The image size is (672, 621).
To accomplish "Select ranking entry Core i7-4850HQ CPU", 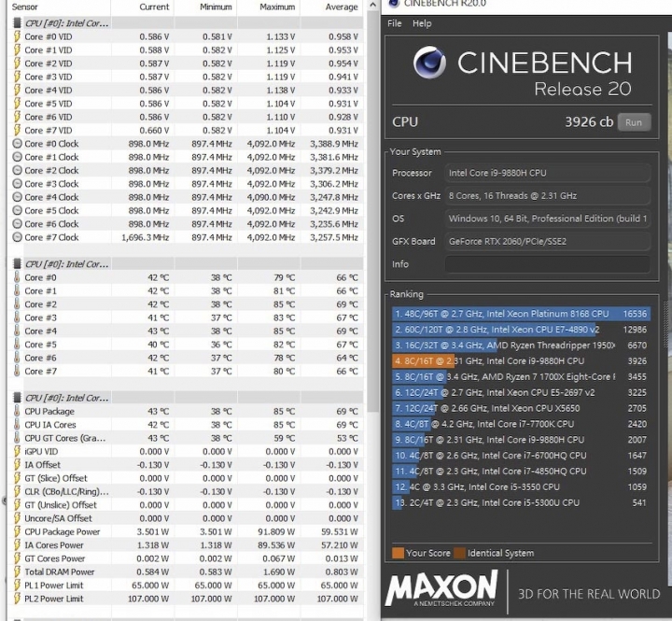I will [x=521, y=471].
